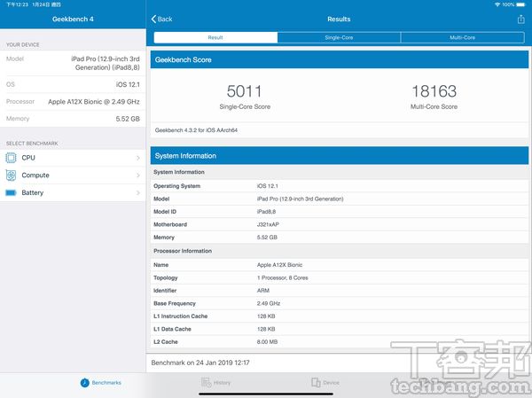Screen dimensions: 532x398
Task: Tap the ARM identifier value
Action: tap(263, 291)
